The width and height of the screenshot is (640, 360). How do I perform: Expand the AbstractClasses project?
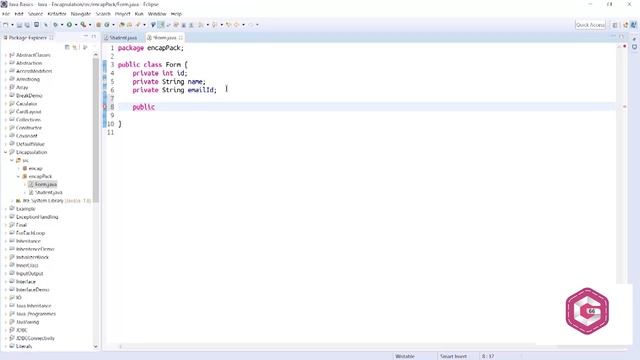tap(6, 55)
